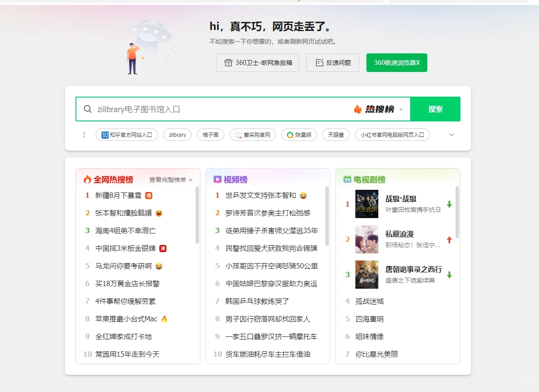Screen dimensions: 539x392
Task: Click the red up arrow for 私藏浪漫
Action: (449, 240)
